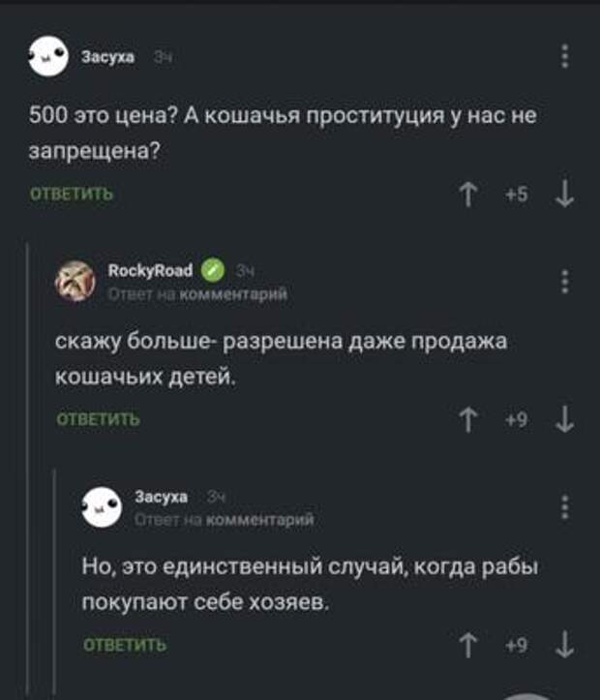The width and height of the screenshot is (600, 700).
Task: Click ОТВЕТИТЬ under the top comment
Action: (x=72, y=195)
